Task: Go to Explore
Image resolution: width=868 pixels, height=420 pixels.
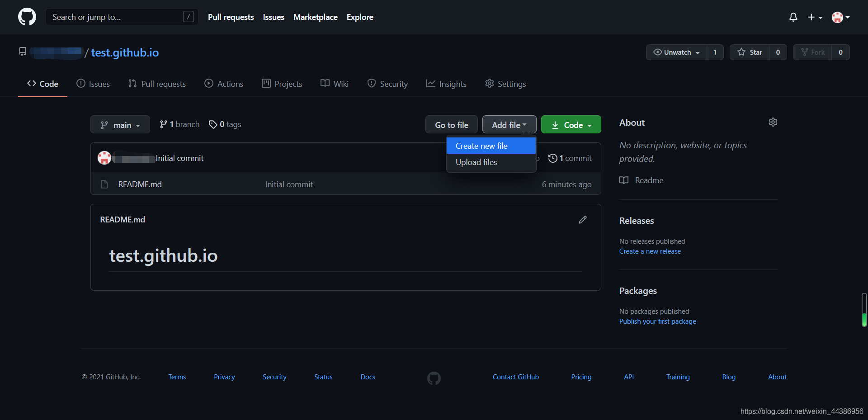Action: [360, 17]
